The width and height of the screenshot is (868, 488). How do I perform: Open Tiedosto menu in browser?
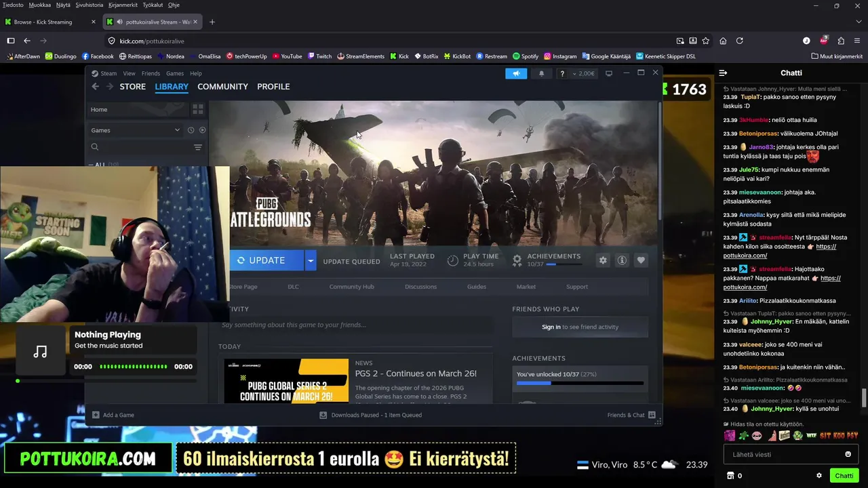coord(13,5)
